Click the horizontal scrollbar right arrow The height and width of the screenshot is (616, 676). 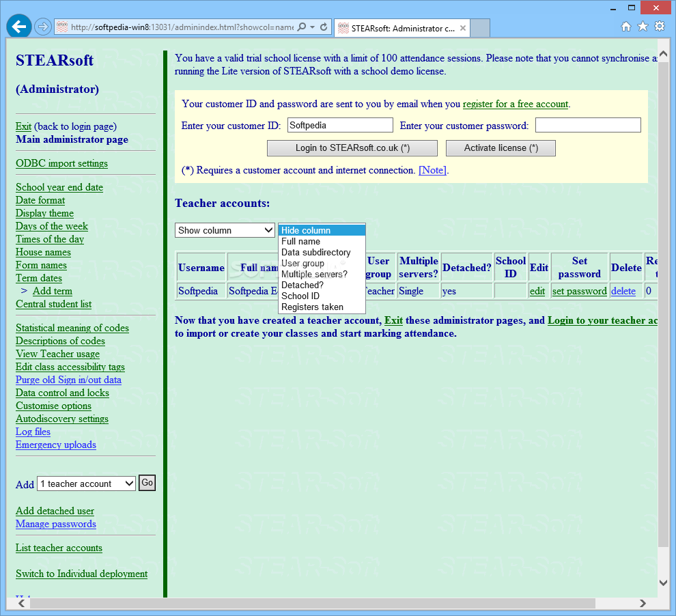click(643, 603)
